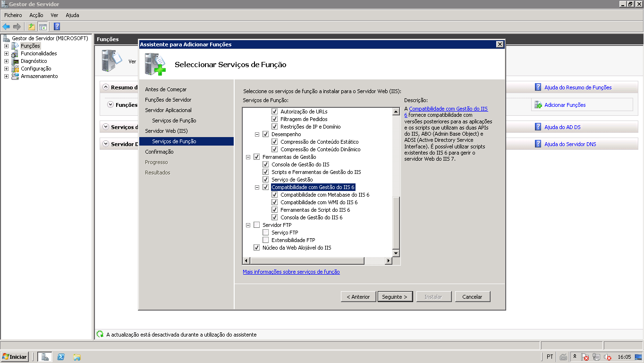This screenshot has width=644, height=363.
Task: Open the Ajuda menu
Action: (x=72, y=15)
